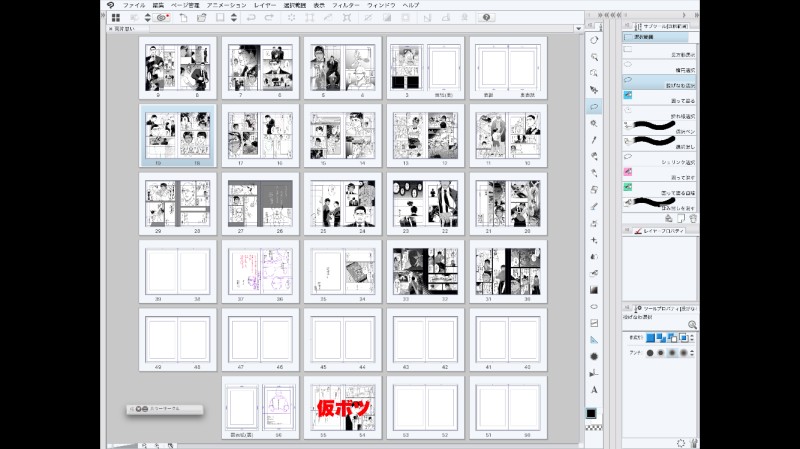Set anti-aliasing to medium (third dot)
Screen dimensions: 800x449
tap(672, 353)
